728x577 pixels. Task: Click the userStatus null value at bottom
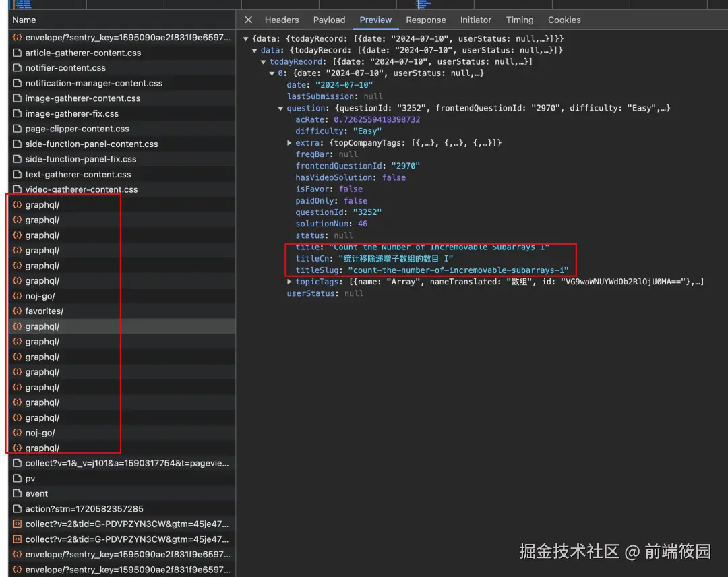(x=354, y=293)
